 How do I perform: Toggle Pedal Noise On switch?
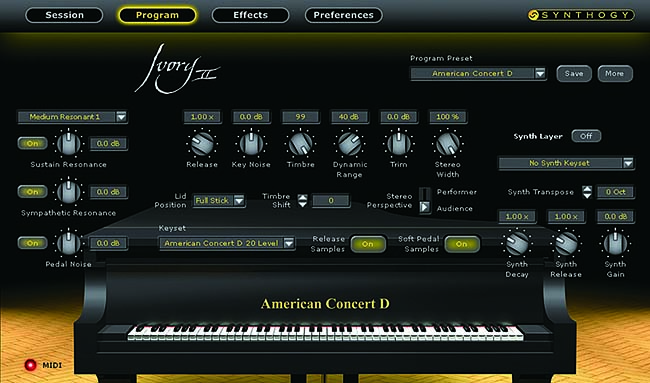pos(32,243)
